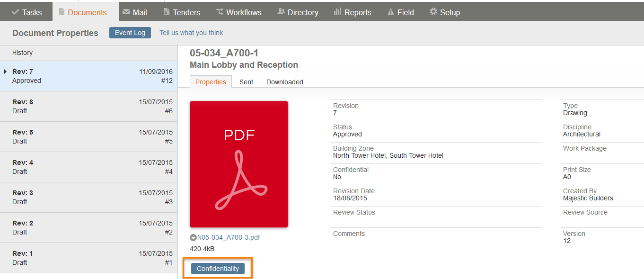Click the Mail envelope icon
Image resolution: width=644 pixels, height=279 pixels.
(126, 12)
